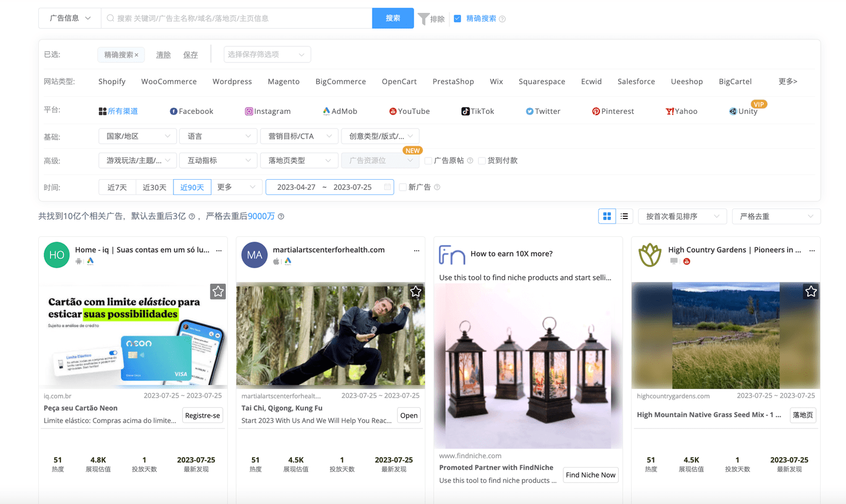Screen dimensions: 846x504
Task: Open more options on Home - iq card
Action: pos(219,250)
